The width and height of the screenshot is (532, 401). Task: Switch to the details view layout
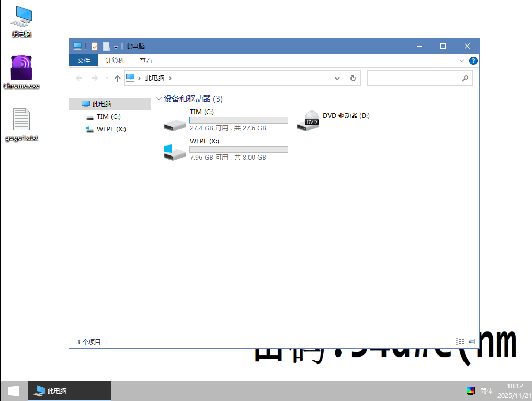pyautogui.click(x=460, y=342)
